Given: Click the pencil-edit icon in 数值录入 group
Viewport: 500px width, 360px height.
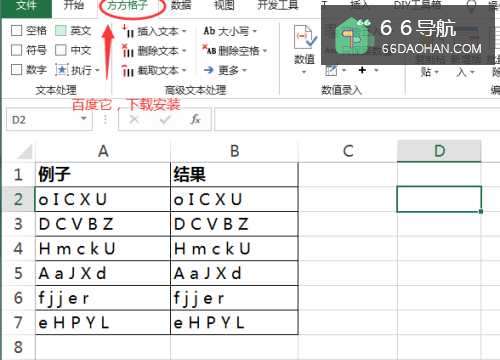Looking at the screenshot, I should [331, 70].
